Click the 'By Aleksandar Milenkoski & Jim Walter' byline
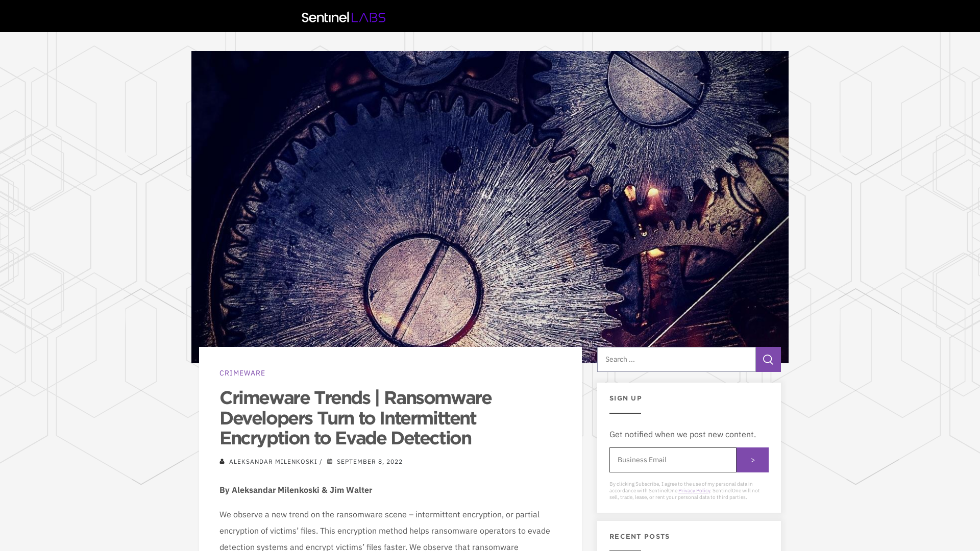Image resolution: width=980 pixels, height=551 pixels. click(x=296, y=490)
